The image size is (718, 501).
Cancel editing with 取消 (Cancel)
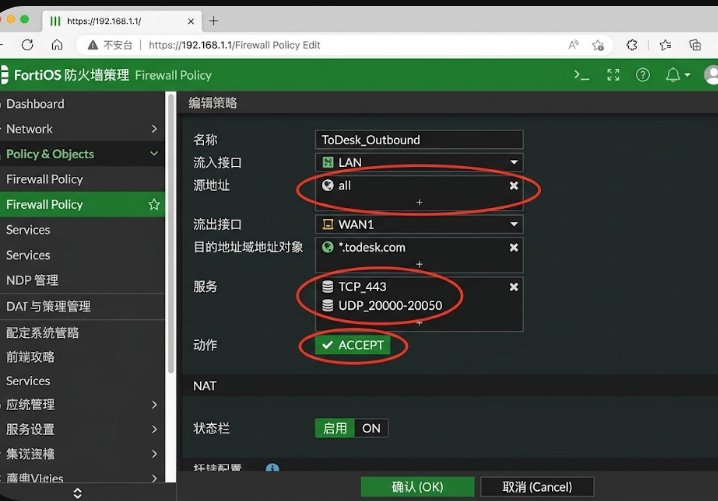click(x=537, y=487)
